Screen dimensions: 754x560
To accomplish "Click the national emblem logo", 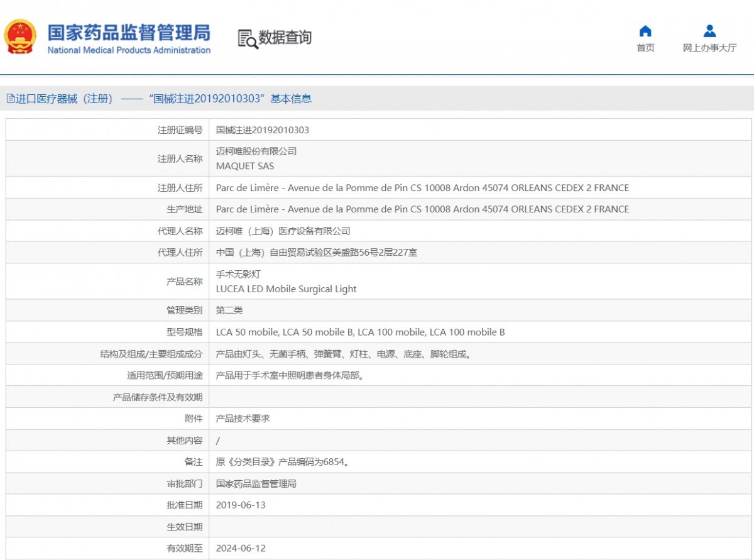I will click(20, 37).
